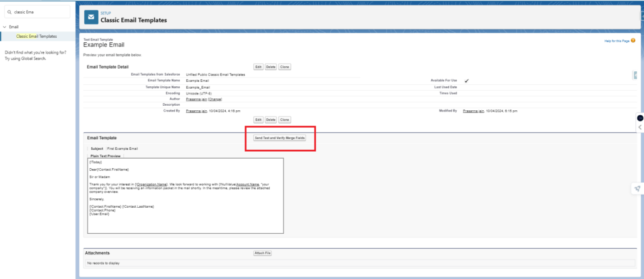Collapse the Email tree section chevron
644x279 pixels.
[x=5, y=27]
